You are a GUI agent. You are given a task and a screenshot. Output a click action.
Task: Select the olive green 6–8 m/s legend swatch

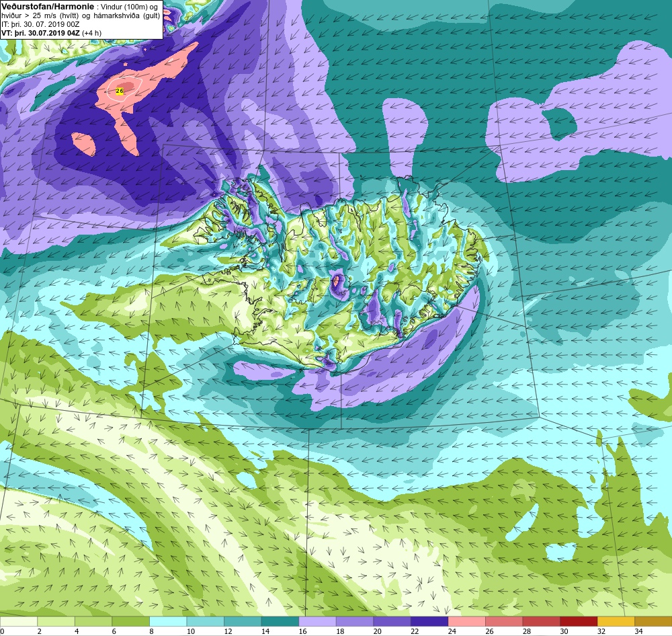(x=131, y=621)
